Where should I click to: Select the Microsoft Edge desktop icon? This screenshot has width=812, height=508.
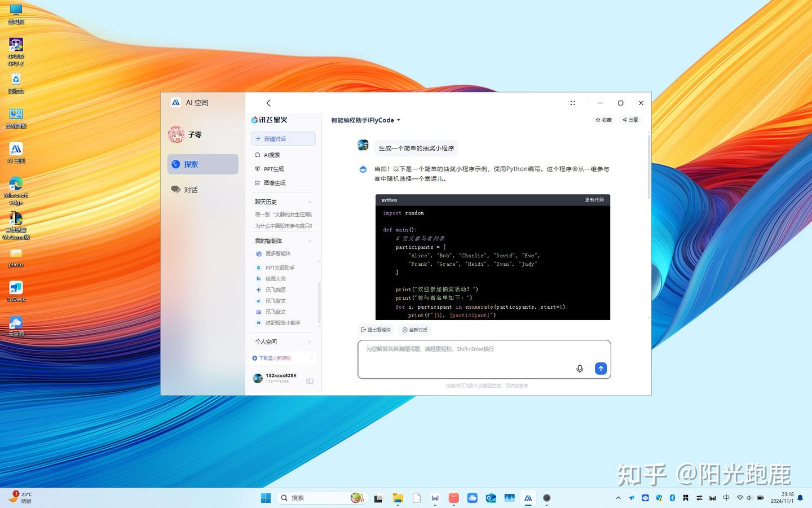[16, 191]
